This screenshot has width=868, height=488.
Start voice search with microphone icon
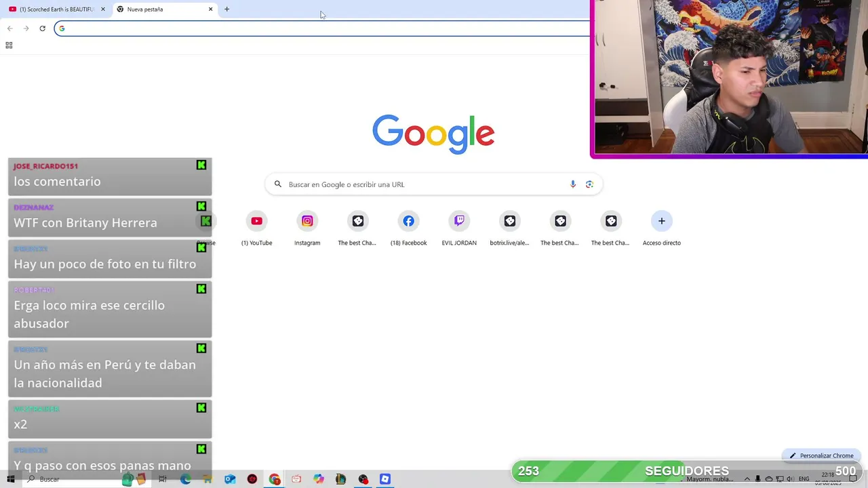[573, 184]
